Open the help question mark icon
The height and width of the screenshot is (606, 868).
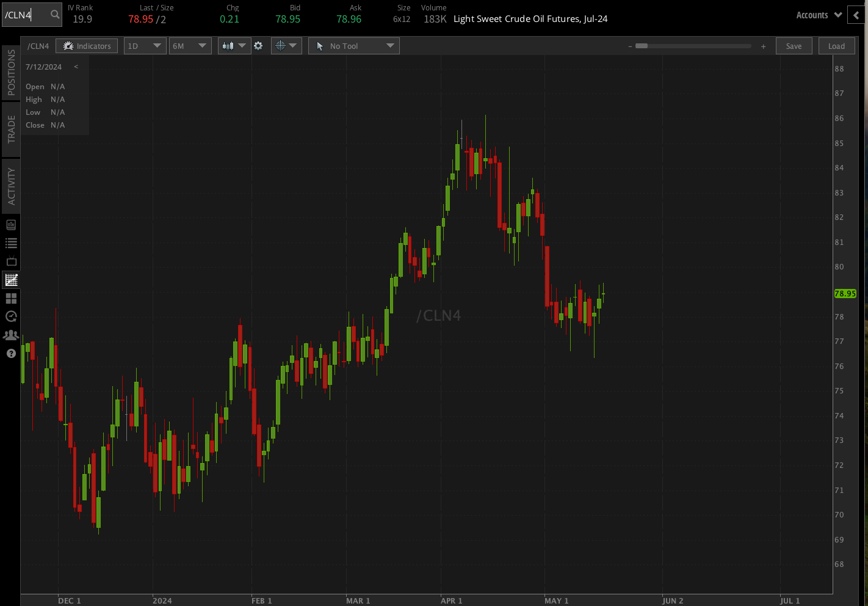[11, 353]
